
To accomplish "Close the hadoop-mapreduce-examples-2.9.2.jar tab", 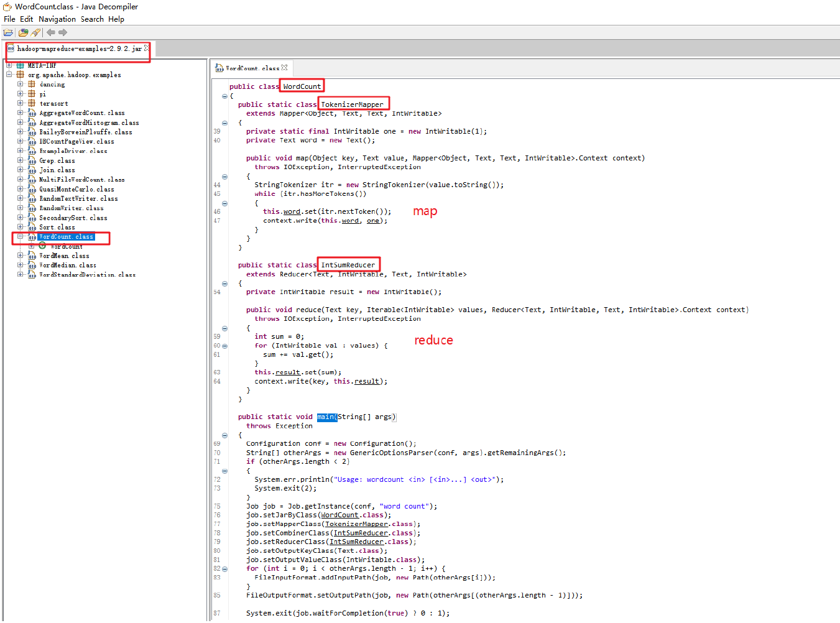I will pyautogui.click(x=147, y=48).
